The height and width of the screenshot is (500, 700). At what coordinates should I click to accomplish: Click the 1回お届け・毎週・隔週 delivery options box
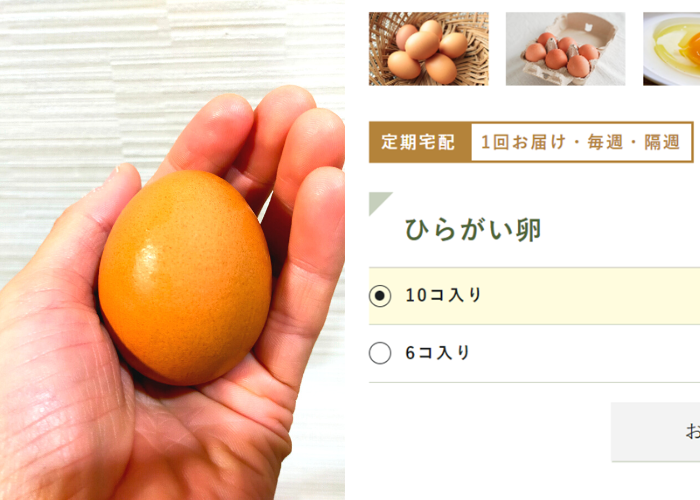click(582, 142)
